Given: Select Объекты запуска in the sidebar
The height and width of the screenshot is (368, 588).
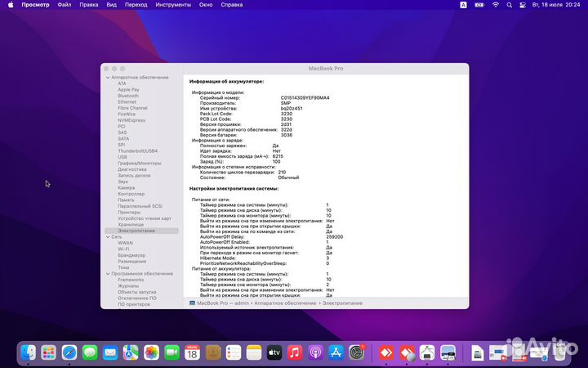Looking at the screenshot, I should pos(137,292).
